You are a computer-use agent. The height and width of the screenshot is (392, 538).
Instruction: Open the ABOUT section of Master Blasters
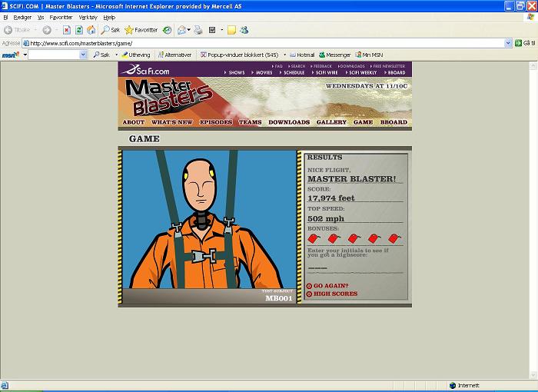[x=134, y=122]
